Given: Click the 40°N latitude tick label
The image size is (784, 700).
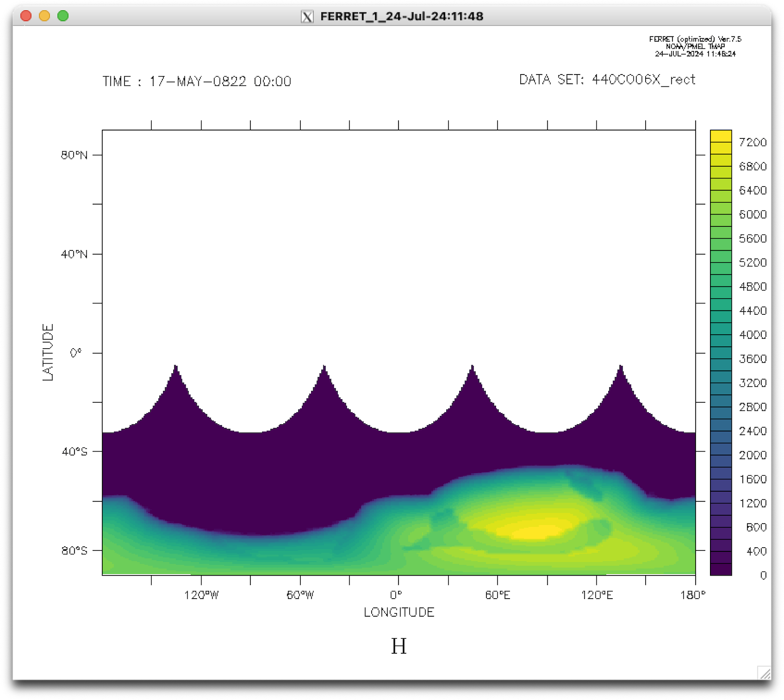Looking at the screenshot, I should [x=74, y=254].
